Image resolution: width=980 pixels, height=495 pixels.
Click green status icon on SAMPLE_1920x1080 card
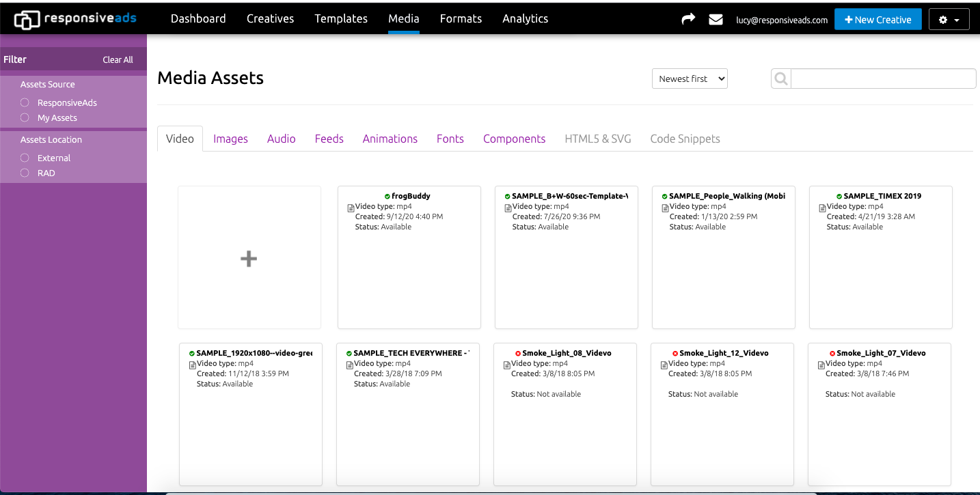pyautogui.click(x=191, y=354)
